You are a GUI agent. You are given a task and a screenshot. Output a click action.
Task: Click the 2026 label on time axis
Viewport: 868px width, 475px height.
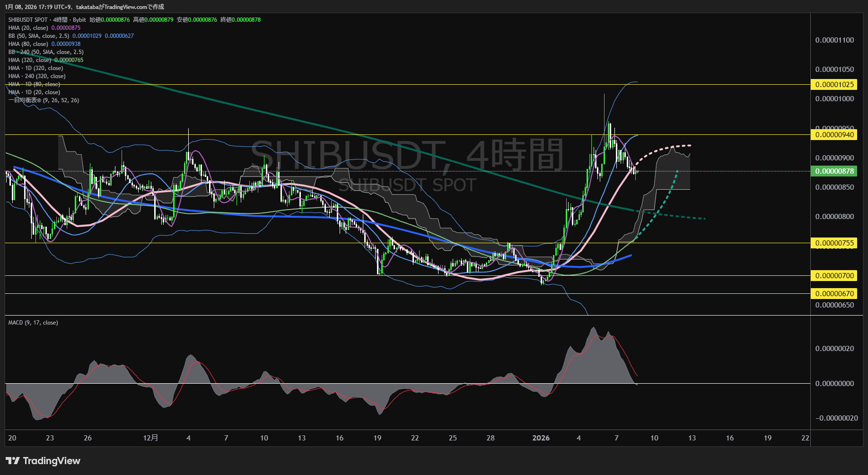pos(541,438)
